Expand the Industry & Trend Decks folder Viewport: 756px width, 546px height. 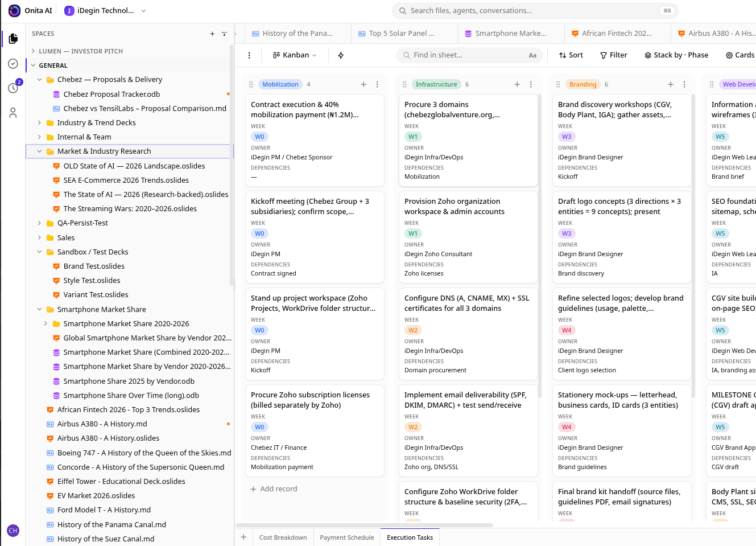click(39, 123)
